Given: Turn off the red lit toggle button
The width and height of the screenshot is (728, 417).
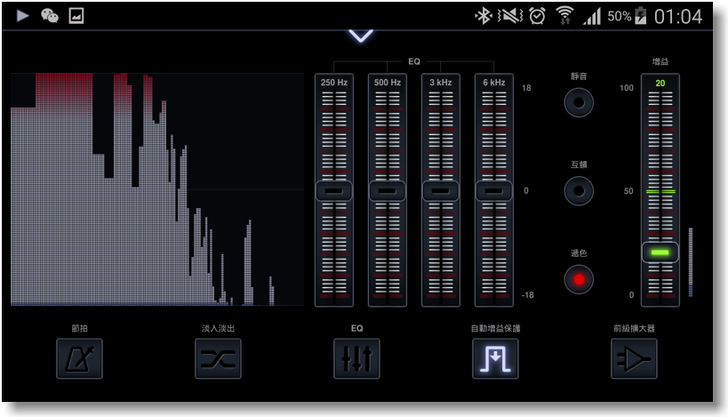Looking at the screenshot, I should coord(578,279).
